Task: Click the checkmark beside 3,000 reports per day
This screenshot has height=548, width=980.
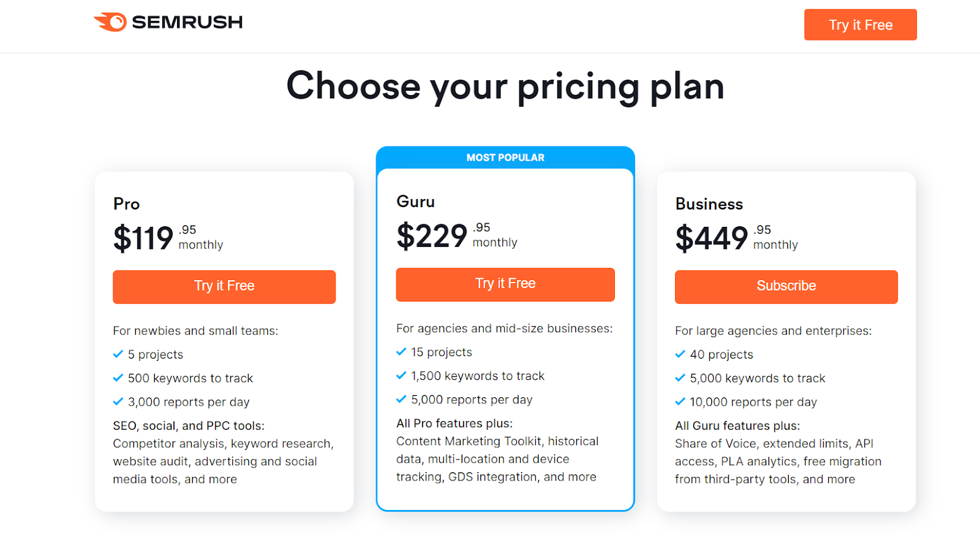Action: pyautogui.click(x=118, y=402)
